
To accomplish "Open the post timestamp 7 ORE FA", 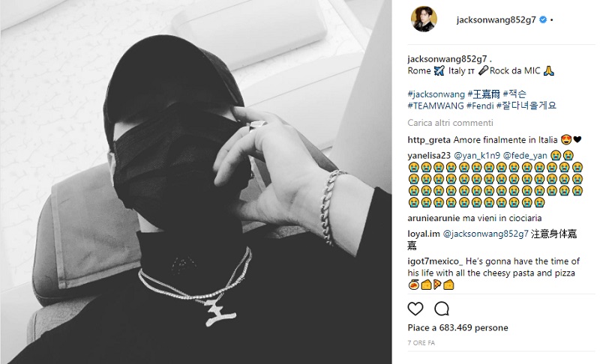I will coord(421,343).
